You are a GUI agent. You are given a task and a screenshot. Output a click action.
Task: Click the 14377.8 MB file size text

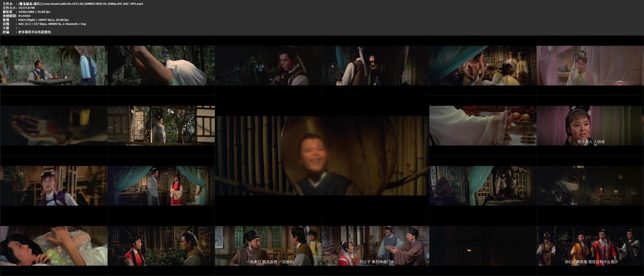(x=26, y=8)
